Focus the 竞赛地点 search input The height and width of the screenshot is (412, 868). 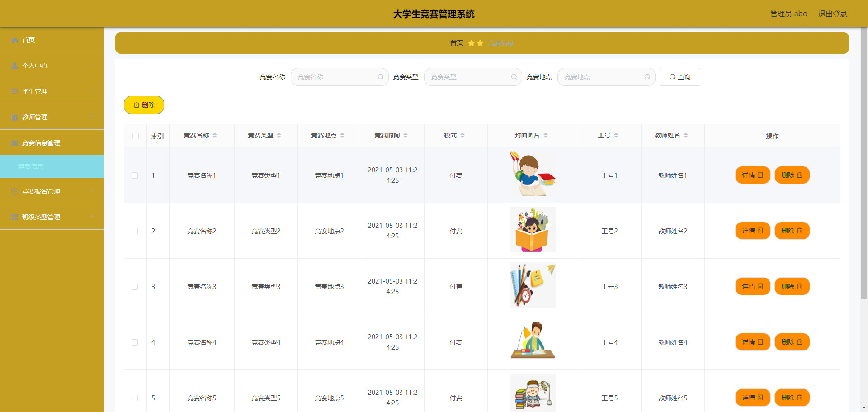click(x=606, y=77)
